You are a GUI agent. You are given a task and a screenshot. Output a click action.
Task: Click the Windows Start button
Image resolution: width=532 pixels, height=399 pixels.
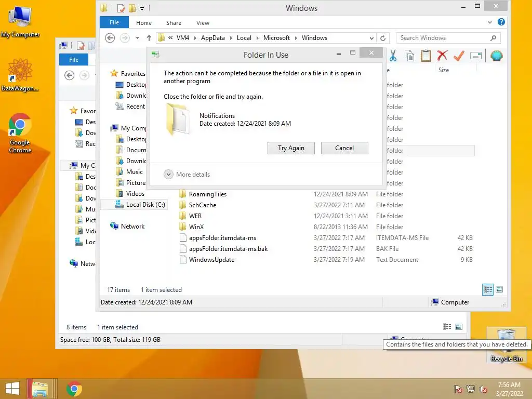click(x=12, y=389)
